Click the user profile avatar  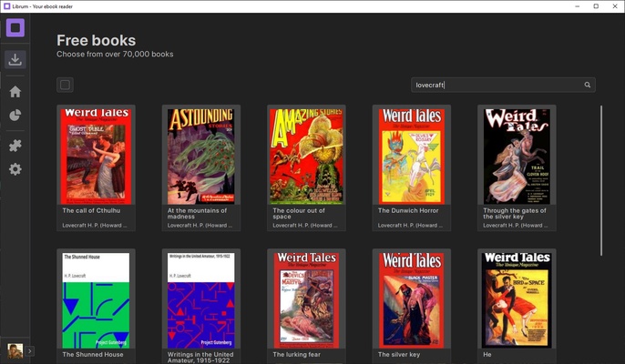click(15, 350)
